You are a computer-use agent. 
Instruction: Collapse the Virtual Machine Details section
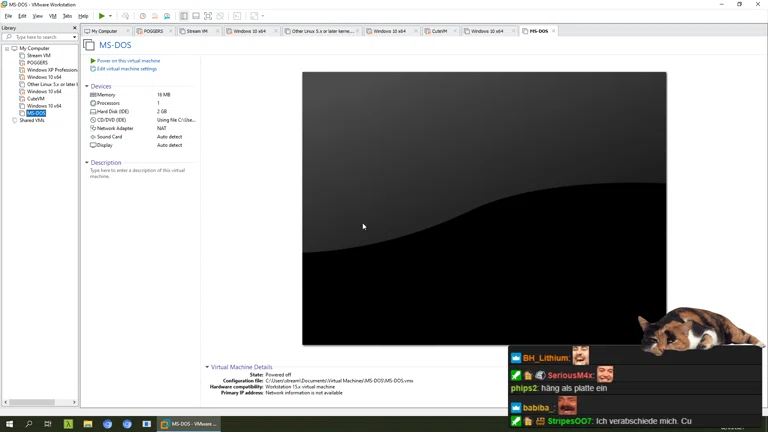[x=207, y=367]
